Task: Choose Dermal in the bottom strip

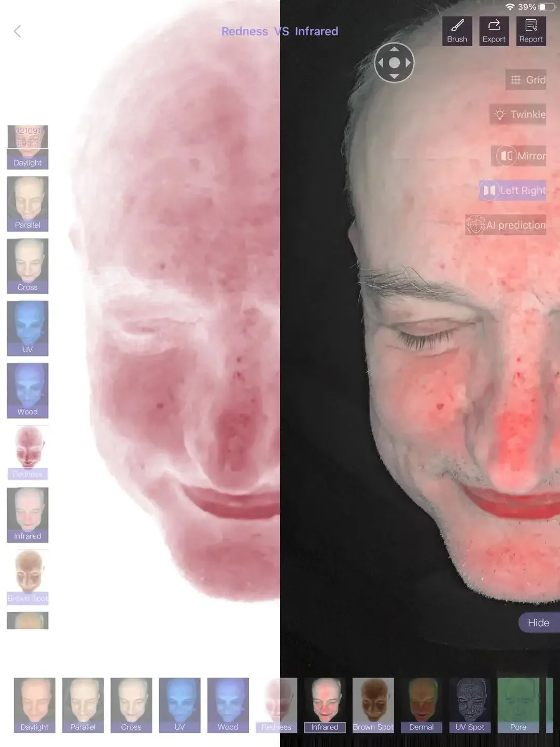Action: 422,705
